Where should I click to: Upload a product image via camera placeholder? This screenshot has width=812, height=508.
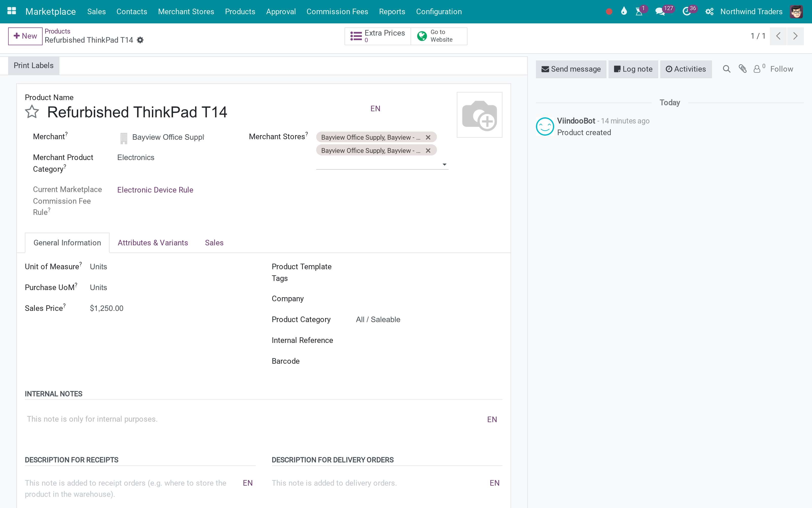[480, 115]
